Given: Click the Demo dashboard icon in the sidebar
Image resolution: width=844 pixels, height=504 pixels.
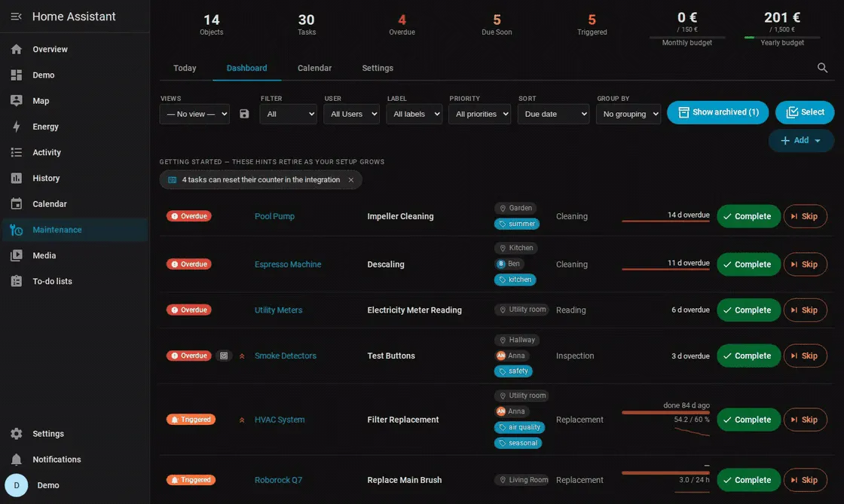Looking at the screenshot, I should tap(16, 75).
